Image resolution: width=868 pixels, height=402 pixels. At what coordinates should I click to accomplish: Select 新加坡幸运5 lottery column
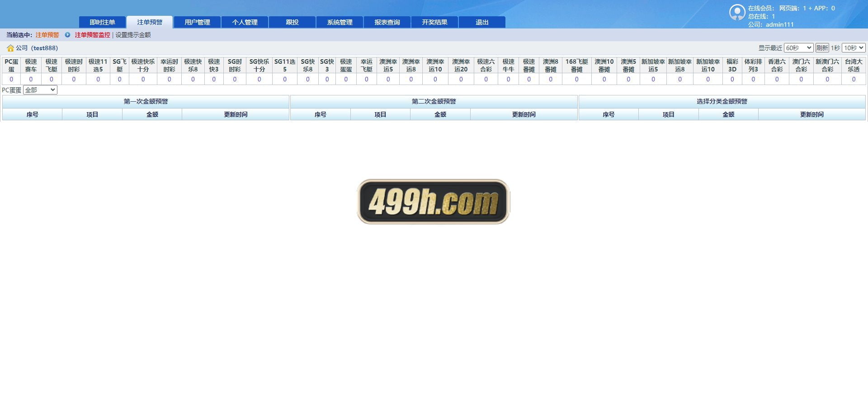click(x=653, y=65)
